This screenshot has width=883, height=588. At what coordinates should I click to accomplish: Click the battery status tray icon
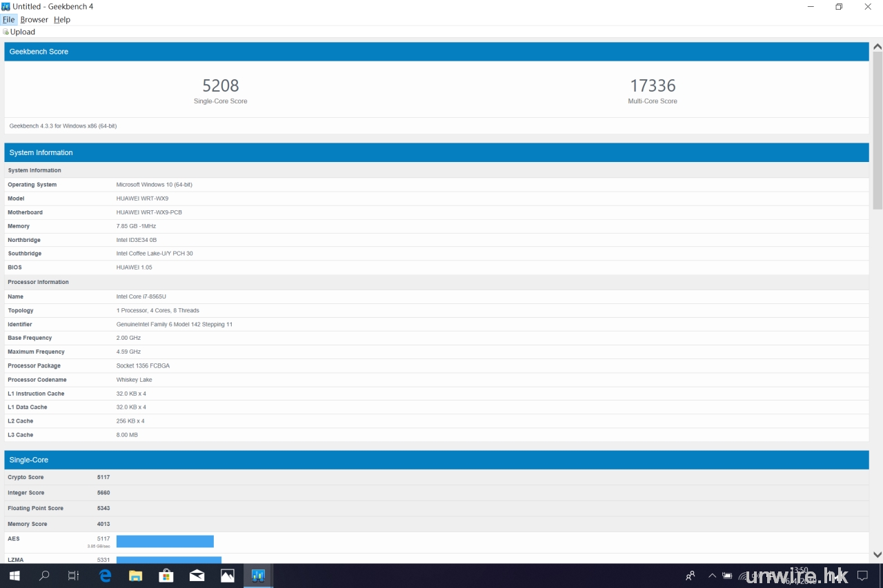point(727,576)
